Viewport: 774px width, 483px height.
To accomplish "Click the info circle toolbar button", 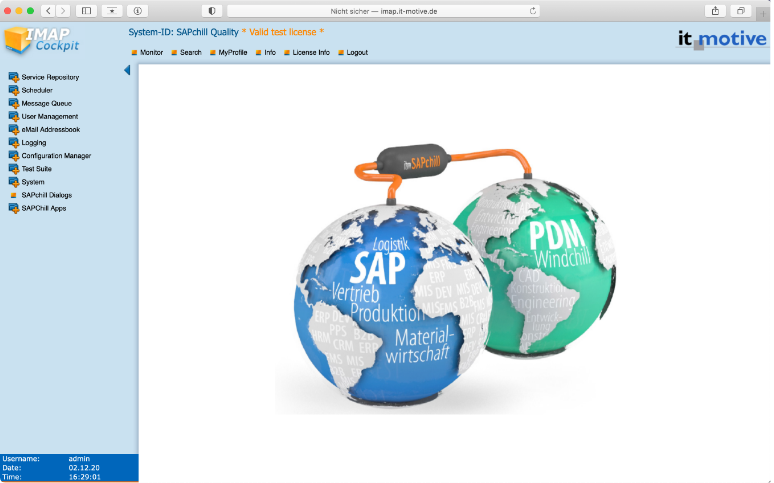I will [138, 11].
